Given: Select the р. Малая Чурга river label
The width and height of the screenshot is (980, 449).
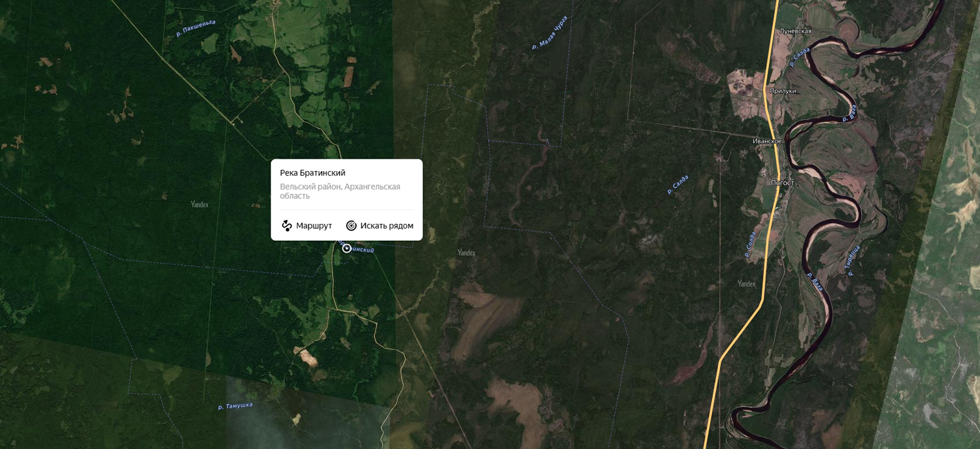Looking at the screenshot, I should [549, 33].
